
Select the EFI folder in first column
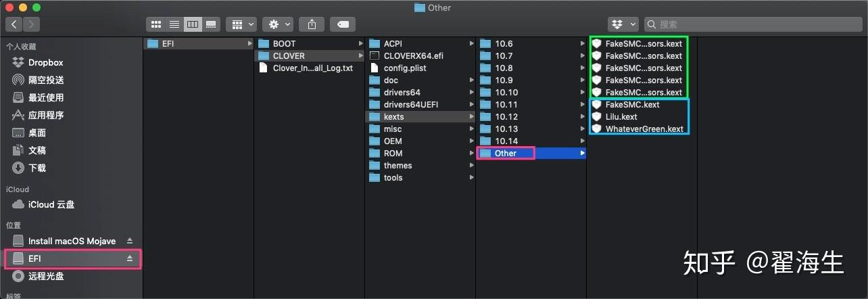[198, 44]
